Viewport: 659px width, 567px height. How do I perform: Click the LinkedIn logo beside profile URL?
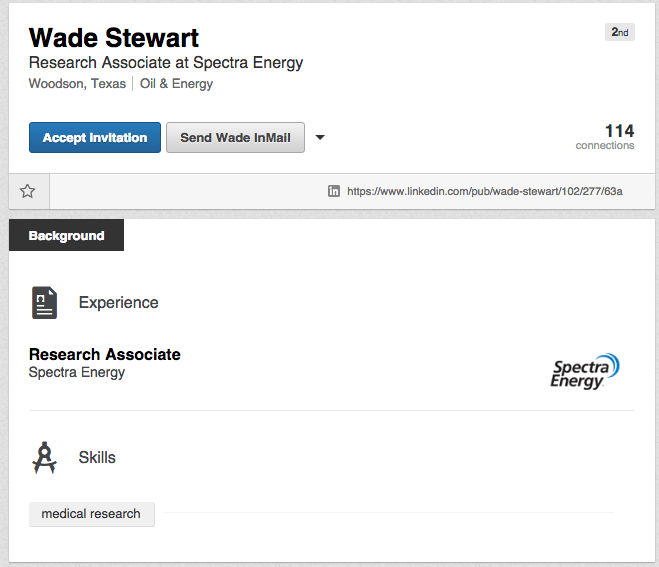334,191
